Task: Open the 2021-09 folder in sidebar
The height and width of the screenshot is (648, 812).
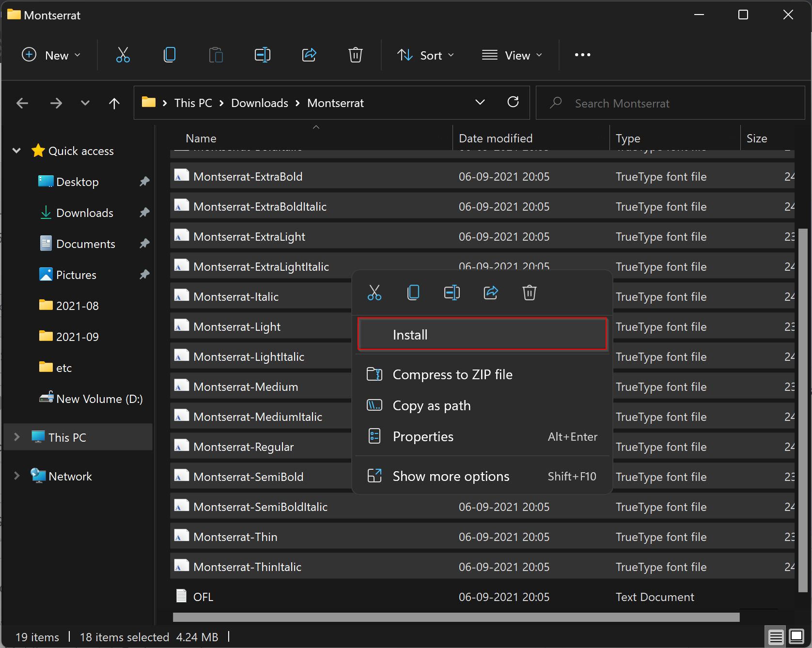Action: click(78, 337)
